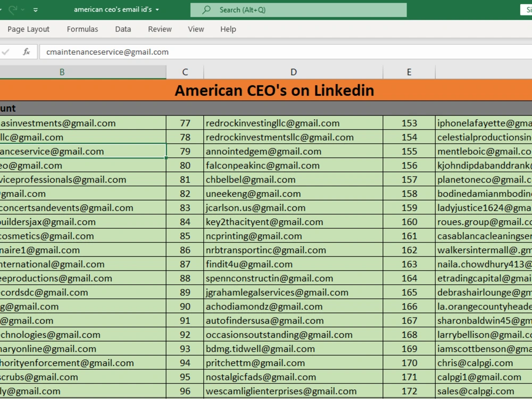532x399 pixels.
Task: Click the Insert Function fx icon
Action: [26, 52]
